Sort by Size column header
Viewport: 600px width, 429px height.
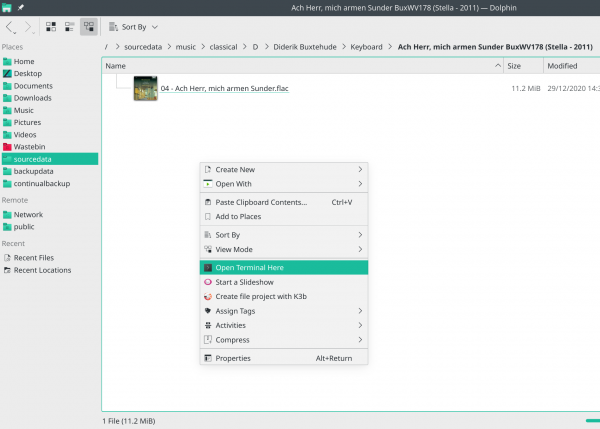523,66
